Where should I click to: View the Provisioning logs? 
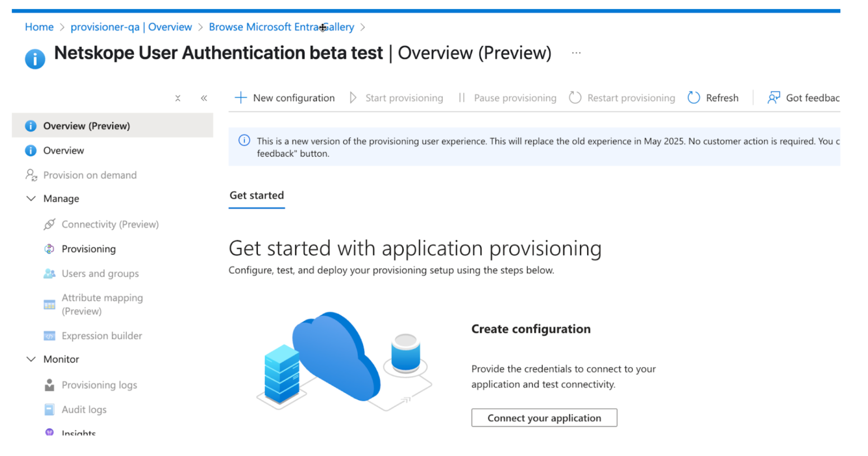pyautogui.click(x=99, y=385)
